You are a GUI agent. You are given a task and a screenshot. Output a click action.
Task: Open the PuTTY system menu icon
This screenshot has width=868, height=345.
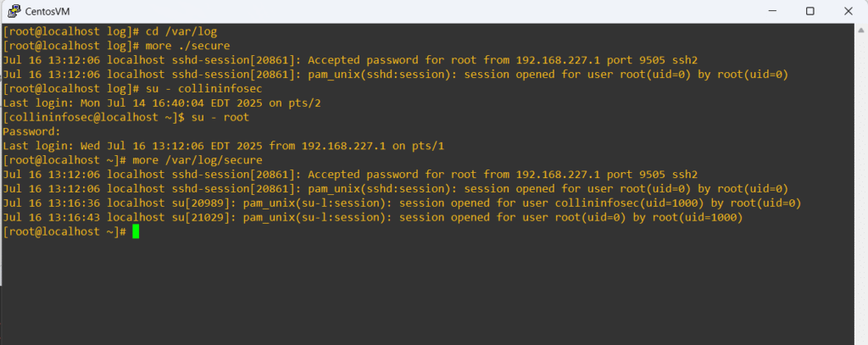14,10
